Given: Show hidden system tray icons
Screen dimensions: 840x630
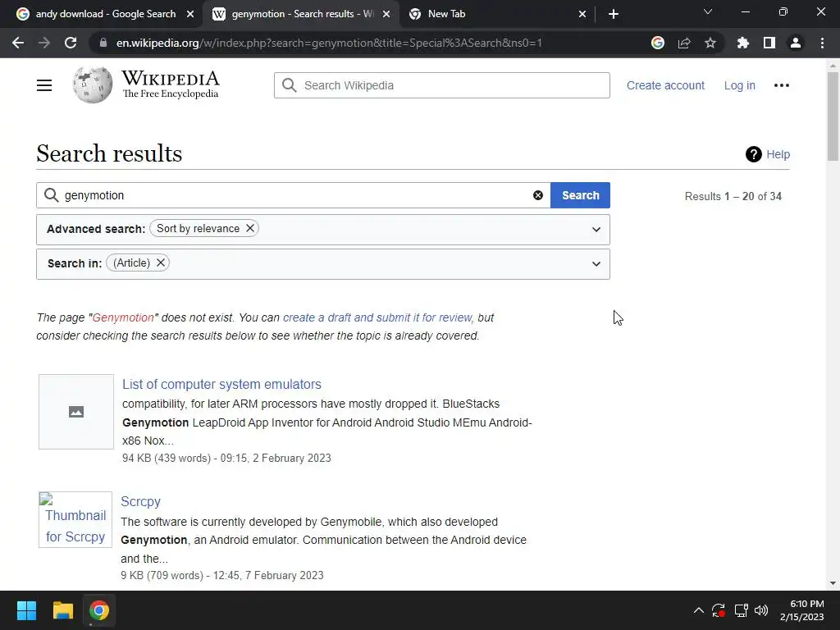Looking at the screenshot, I should click(x=699, y=610).
